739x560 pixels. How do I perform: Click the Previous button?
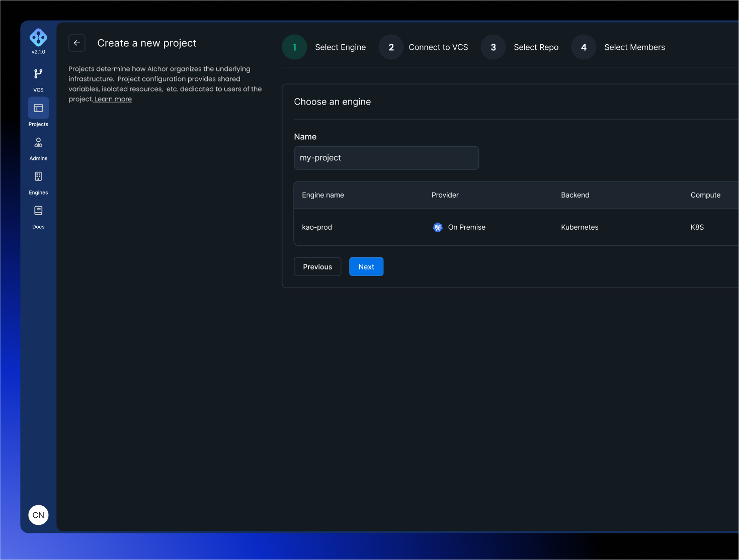(317, 267)
